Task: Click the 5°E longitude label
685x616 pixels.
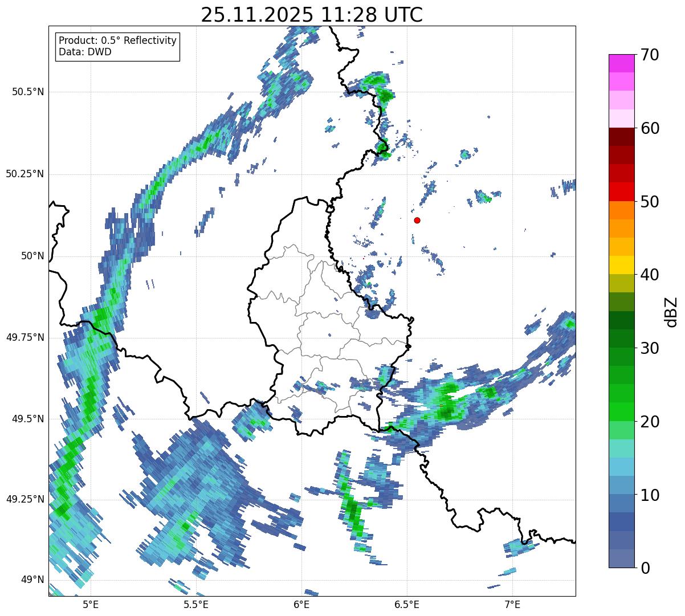Action: pos(90,605)
